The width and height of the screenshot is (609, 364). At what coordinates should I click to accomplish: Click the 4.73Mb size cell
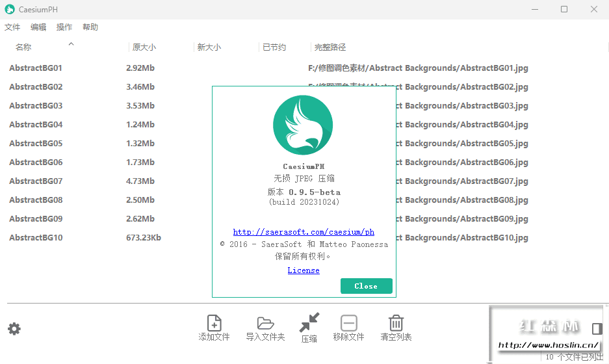click(x=140, y=181)
